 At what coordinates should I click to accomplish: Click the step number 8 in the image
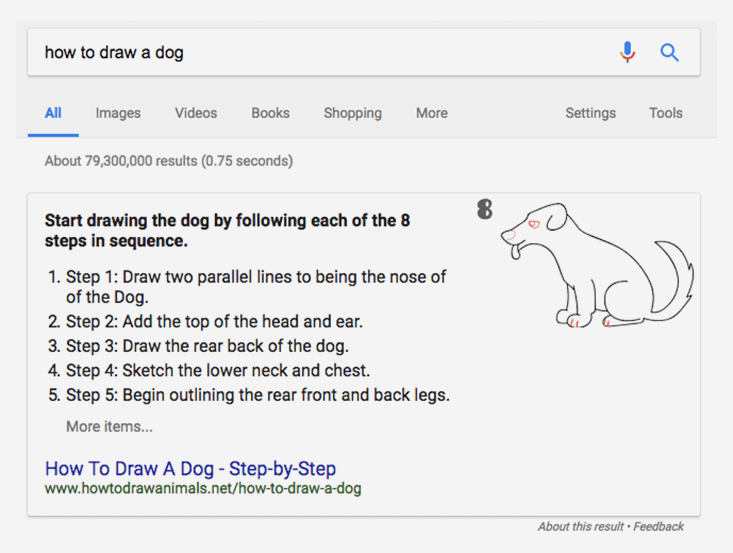tap(485, 209)
